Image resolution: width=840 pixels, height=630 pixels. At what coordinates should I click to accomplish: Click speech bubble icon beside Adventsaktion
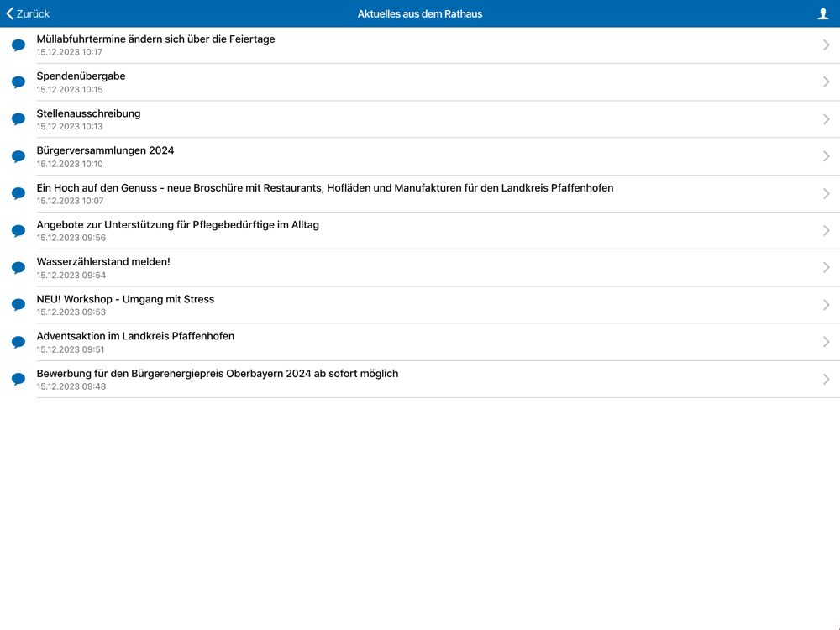tap(18, 342)
